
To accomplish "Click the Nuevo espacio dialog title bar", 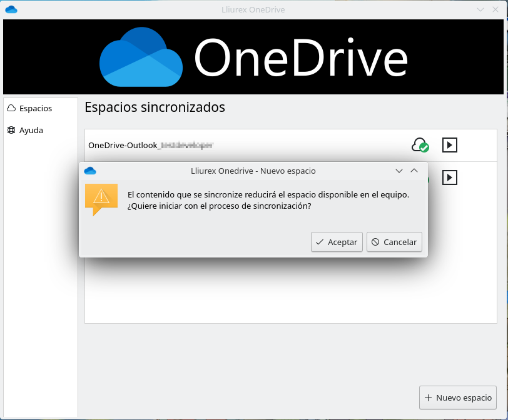I will click(253, 171).
